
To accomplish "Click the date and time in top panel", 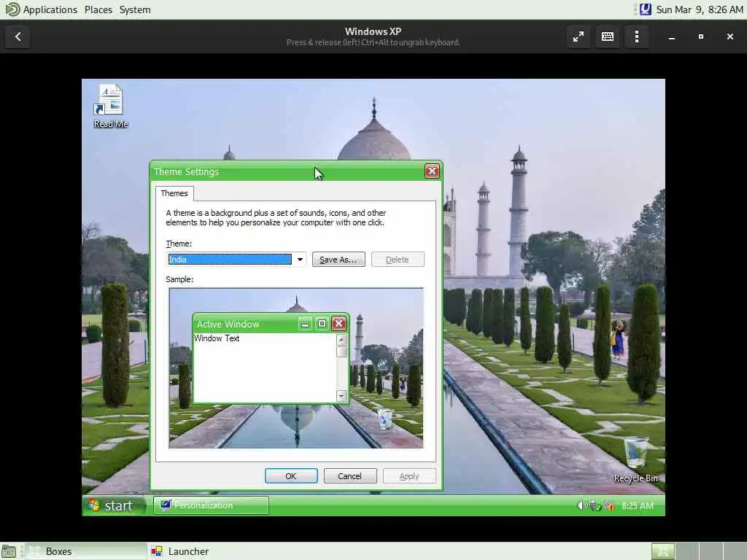I will (700, 9).
